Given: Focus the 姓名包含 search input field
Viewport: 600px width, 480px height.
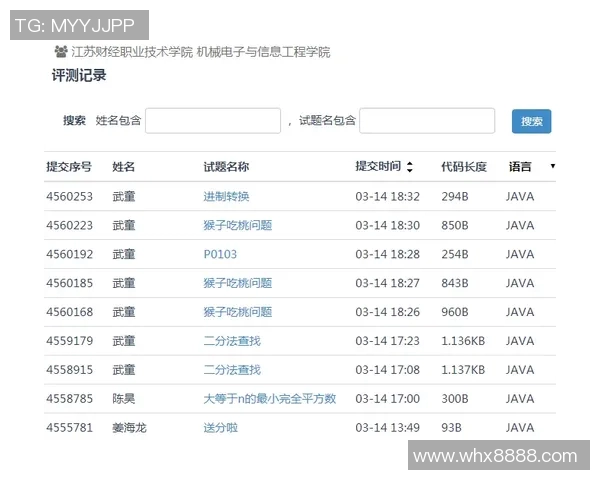Looking at the screenshot, I should pyautogui.click(x=213, y=121).
